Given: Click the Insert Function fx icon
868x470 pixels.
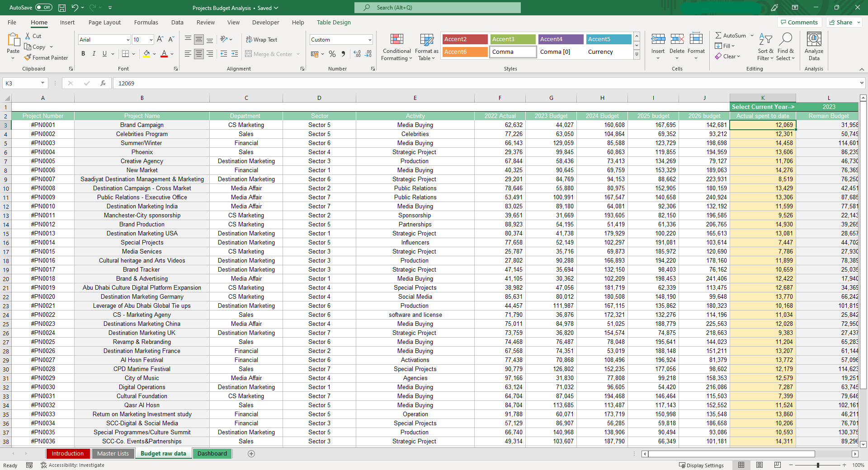Looking at the screenshot, I should pos(103,83).
